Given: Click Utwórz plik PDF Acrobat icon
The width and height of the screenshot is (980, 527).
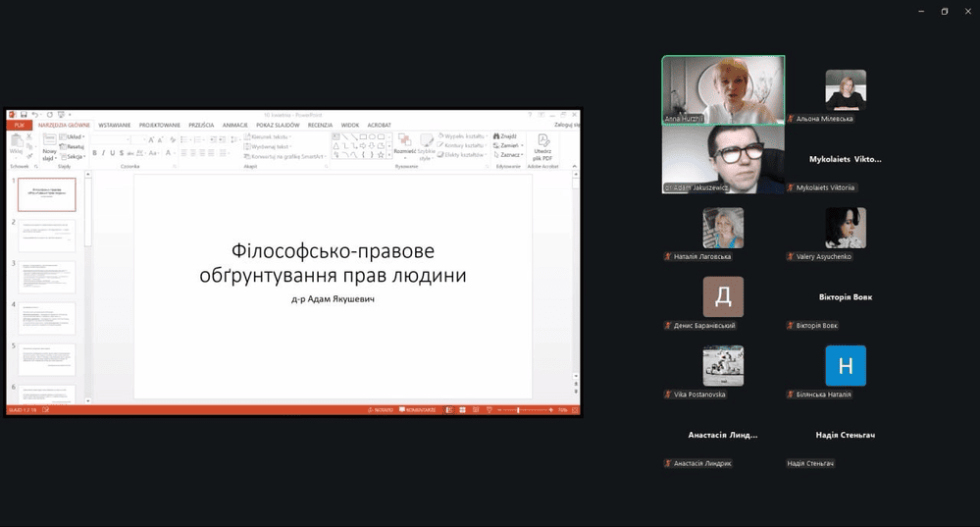Looking at the screenshot, I should click(542, 146).
